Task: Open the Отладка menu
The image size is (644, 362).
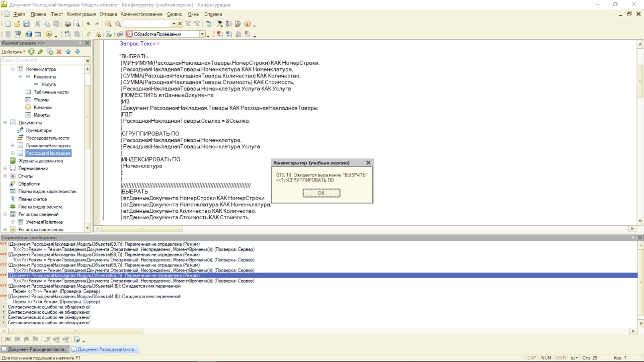Action: coord(108,14)
